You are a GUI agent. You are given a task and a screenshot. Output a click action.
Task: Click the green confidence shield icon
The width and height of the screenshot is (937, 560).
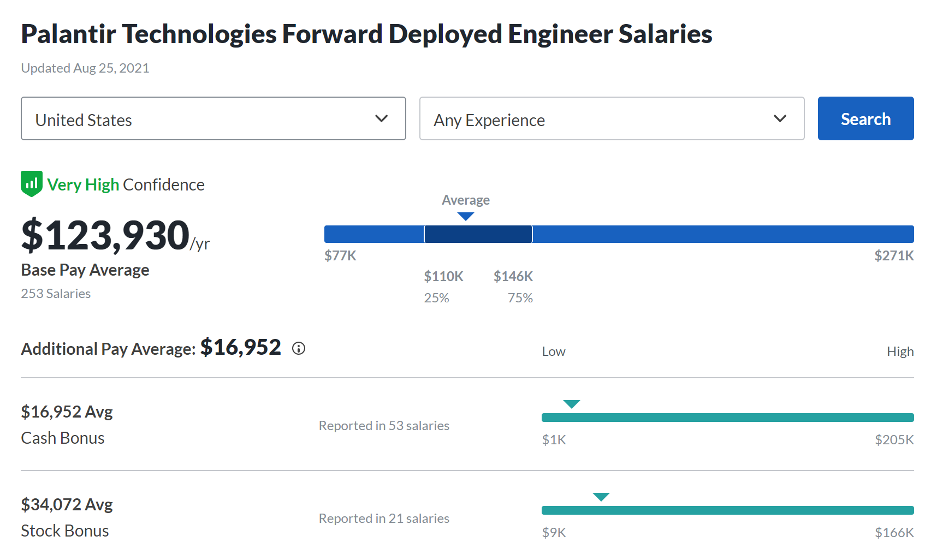[32, 184]
